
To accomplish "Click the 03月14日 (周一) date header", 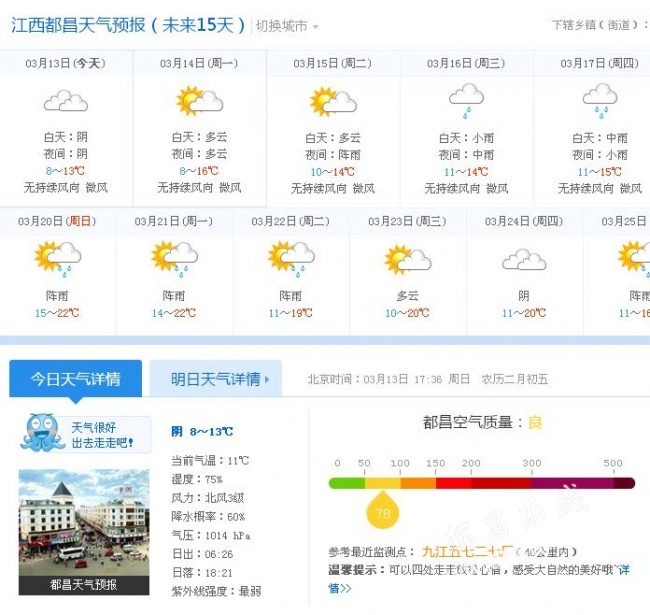I will pyautogui.click(x=199, y=63).
